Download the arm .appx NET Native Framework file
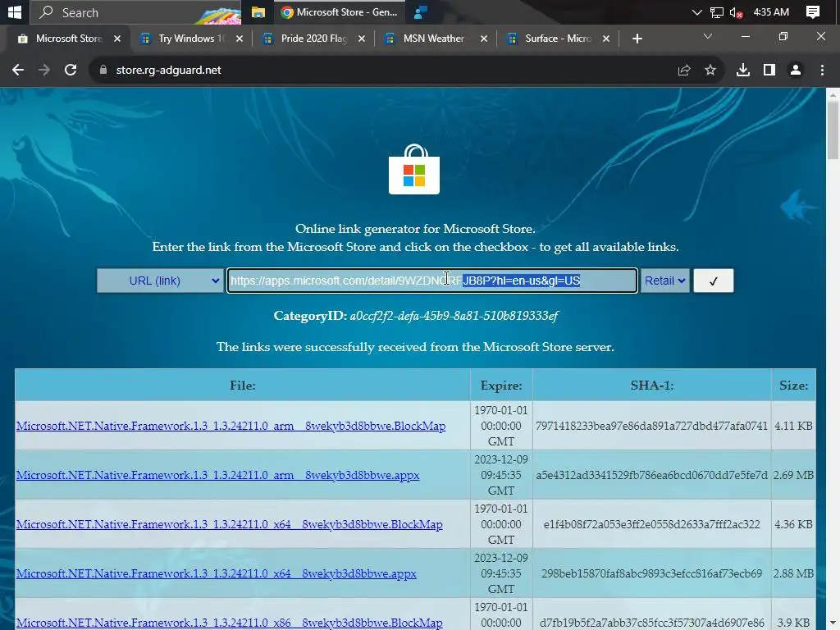Image resolution: width=840 pixels, height=630 pixels. 217,475
